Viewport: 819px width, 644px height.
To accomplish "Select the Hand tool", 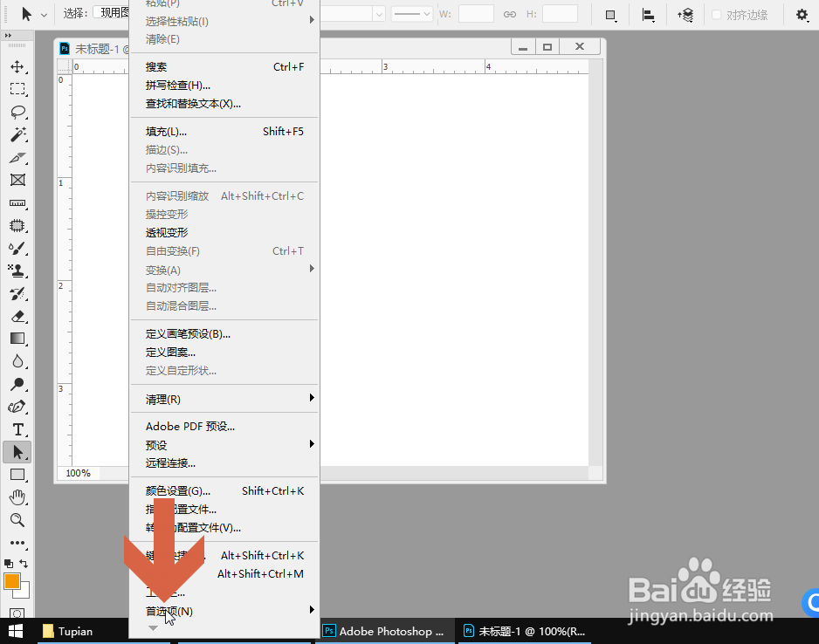I will [17, 497].
